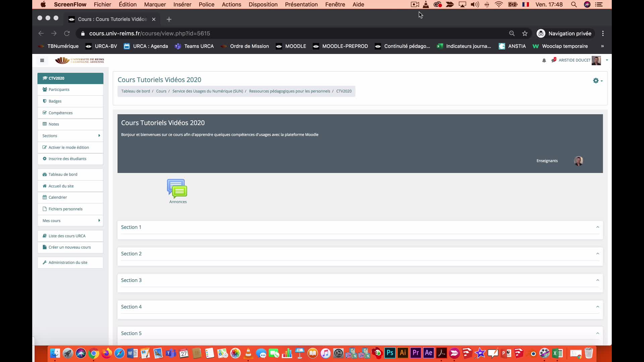
Task: Open the Insérer menu
Action: [x=182, y=4]
